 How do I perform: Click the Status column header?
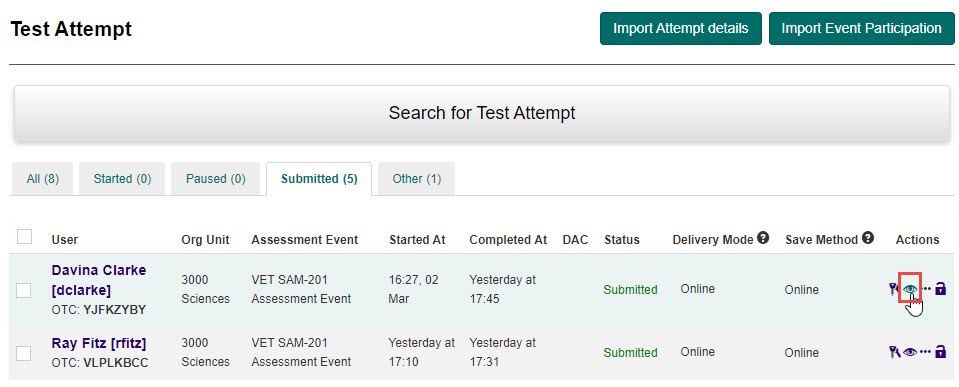click(x=621, y=240)
